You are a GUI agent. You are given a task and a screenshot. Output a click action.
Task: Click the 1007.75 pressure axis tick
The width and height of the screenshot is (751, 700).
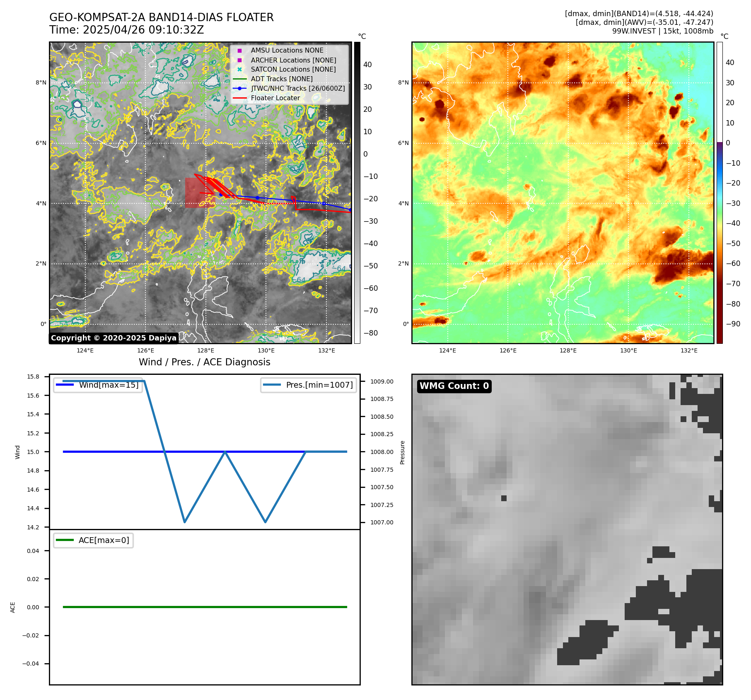coord(382,470)
